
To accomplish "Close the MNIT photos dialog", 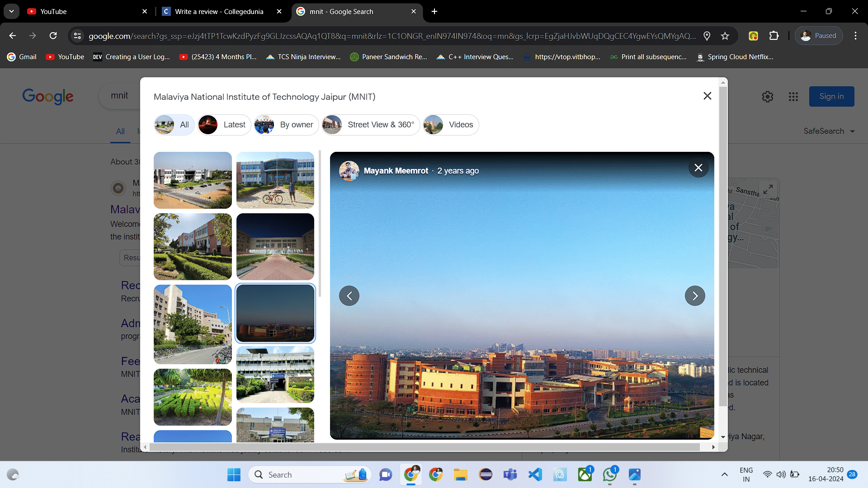I will click(x=707, y=96).
